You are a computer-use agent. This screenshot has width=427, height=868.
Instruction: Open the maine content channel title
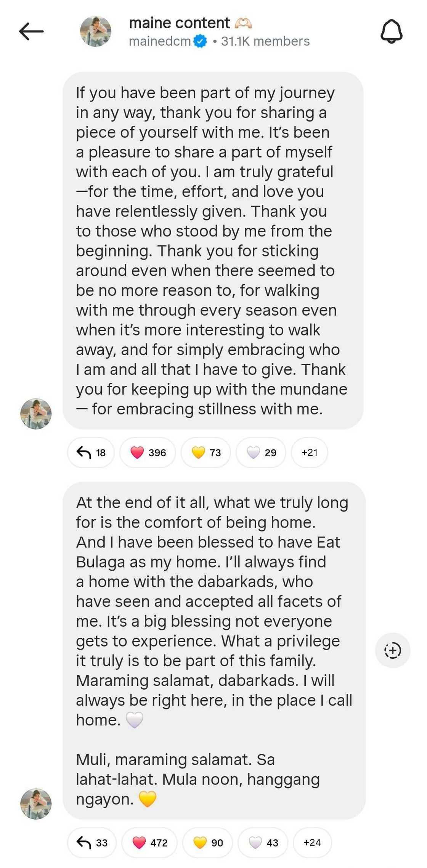[180, 23]
